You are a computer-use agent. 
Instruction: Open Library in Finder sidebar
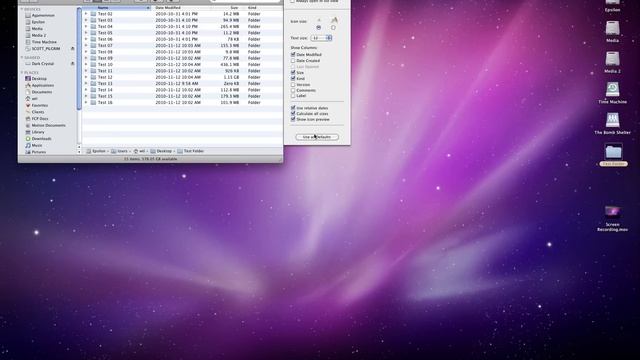point(35,132)
